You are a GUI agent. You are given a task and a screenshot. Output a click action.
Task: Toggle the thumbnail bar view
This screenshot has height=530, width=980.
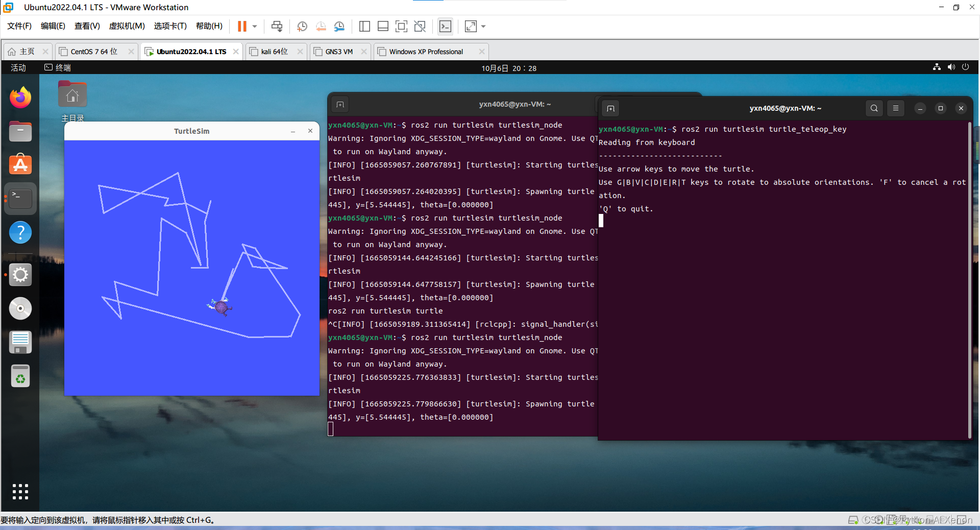point(383,26)
